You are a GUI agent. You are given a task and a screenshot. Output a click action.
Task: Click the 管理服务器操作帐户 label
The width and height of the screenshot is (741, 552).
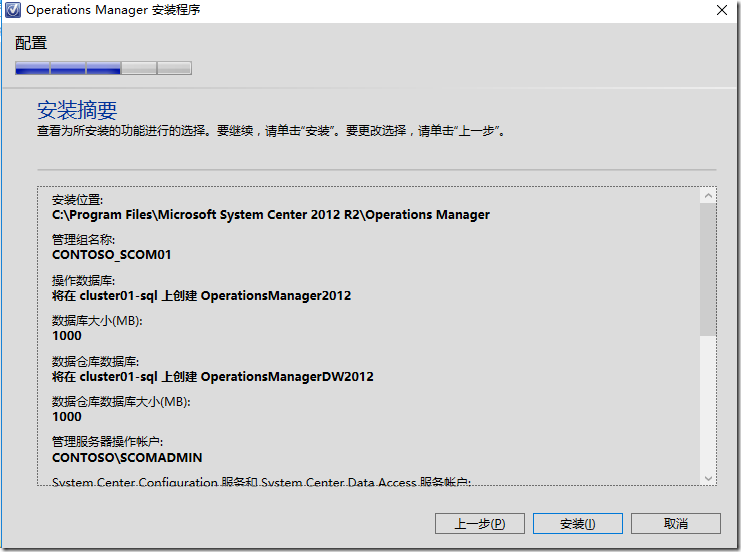click(107, 442)
